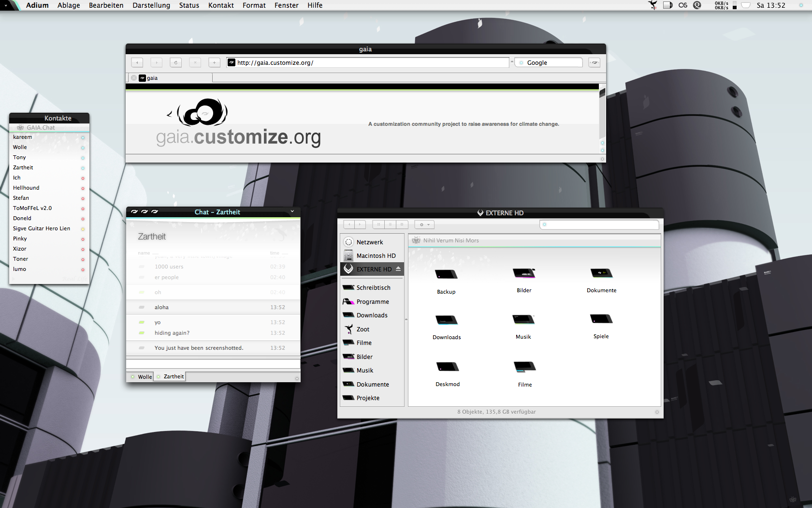
Task: Open Programme in Finder sidebar
Action: click(372, 301)
